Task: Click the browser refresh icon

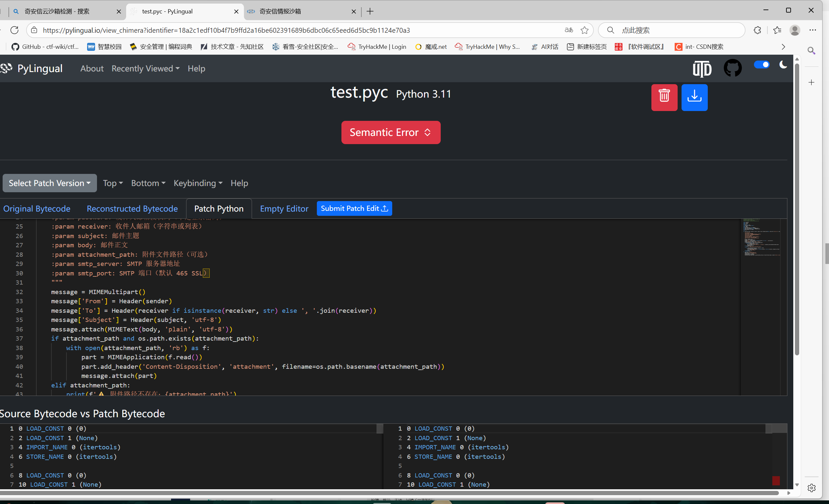Action: click(14, 30)
